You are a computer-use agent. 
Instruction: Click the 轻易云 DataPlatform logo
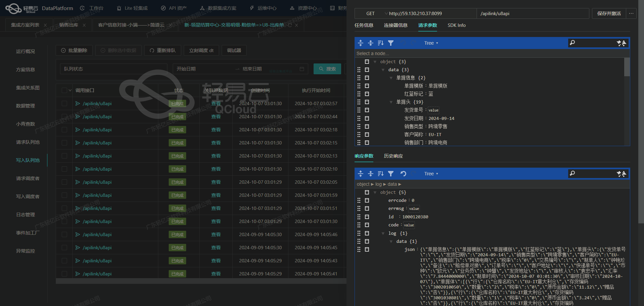[x=39, y=8]
